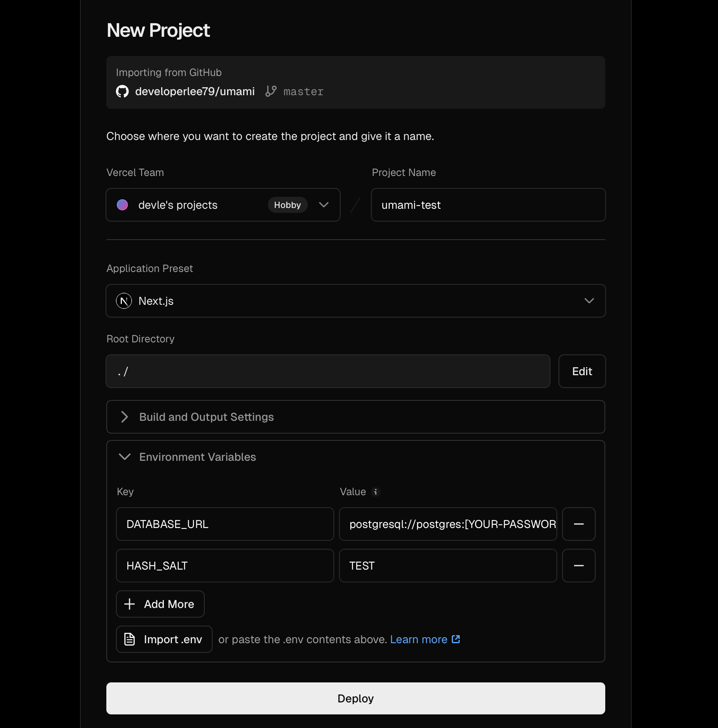Click the Deploy button
Image resolution: width=718 pixels, height=728 pixels.
355,698
